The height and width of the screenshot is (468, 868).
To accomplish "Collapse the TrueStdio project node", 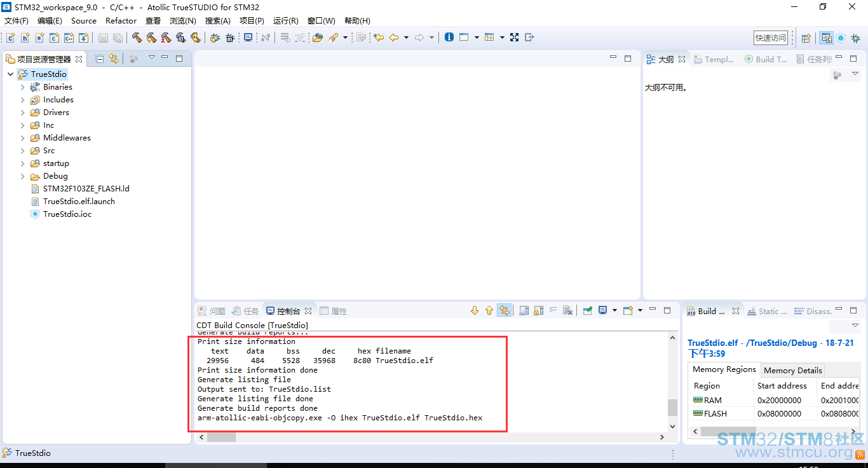I will pyautogui.click(x=11, y=74).
